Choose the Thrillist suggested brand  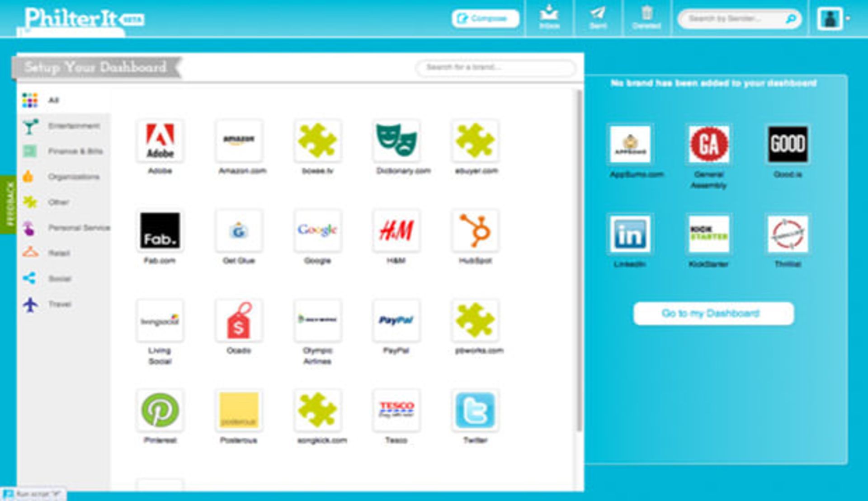(788, 234)
